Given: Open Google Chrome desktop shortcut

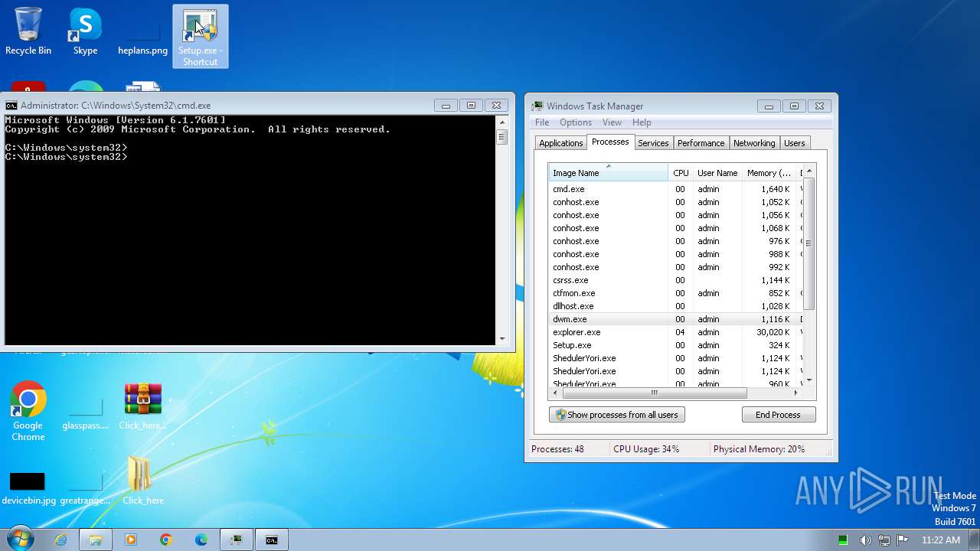Looking at the screenshot, I should (x=28, y=411).
